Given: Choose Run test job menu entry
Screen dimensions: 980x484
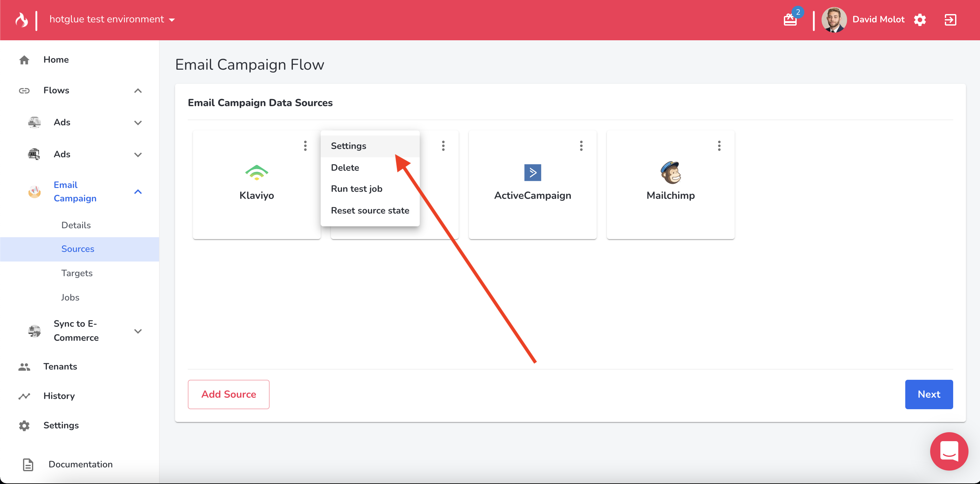Looking at the screenshot, I should pyautogui.click(x=356, y=189).
